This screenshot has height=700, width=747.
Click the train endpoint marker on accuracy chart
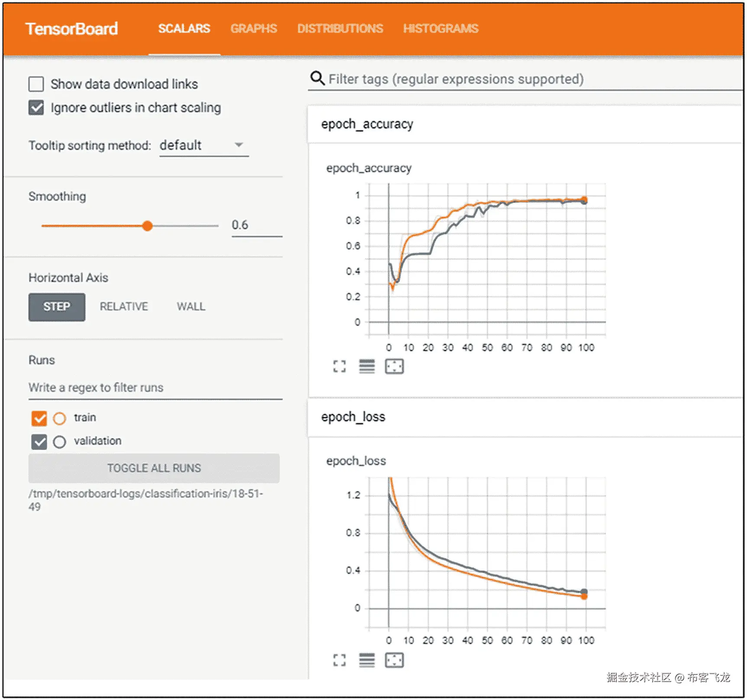pyautogui.click(x=584, y=200)
